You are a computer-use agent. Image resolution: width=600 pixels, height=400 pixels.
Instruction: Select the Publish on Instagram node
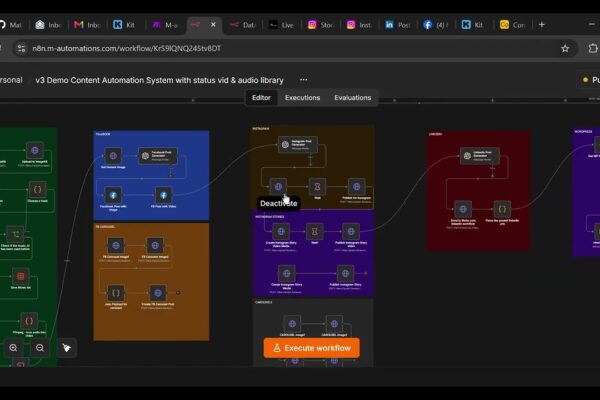pyautogui.click(x=357, y=186)
